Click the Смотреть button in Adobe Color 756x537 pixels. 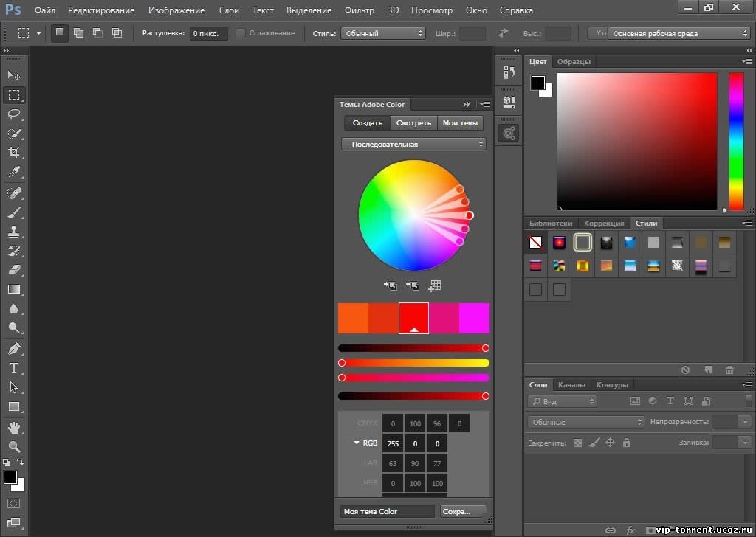(413, 123)
